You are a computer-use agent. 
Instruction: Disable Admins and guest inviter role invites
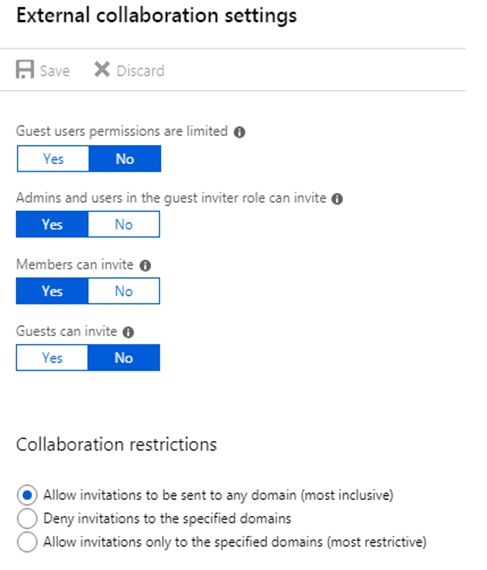tap(124, 225)
